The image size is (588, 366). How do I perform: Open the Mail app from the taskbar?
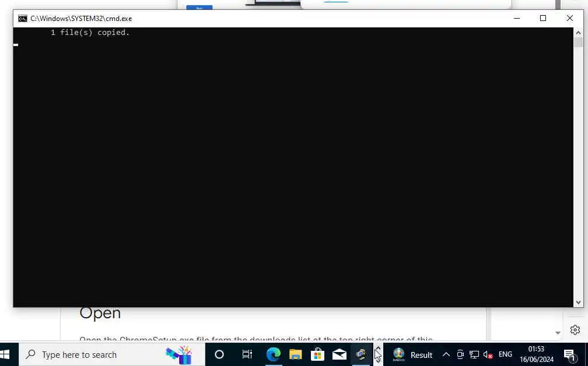pyautogui.click(x=339, y=354)
